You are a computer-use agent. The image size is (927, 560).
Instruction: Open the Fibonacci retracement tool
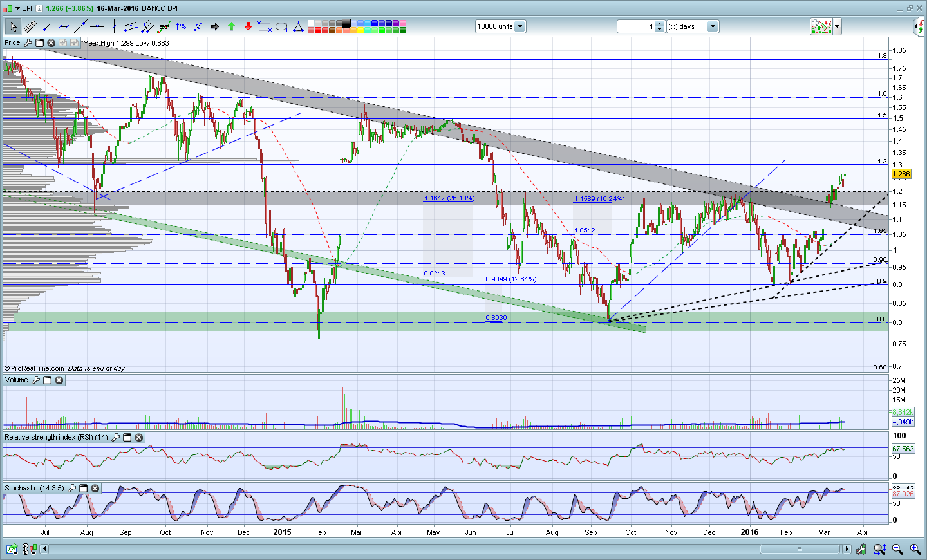(164, 26)
